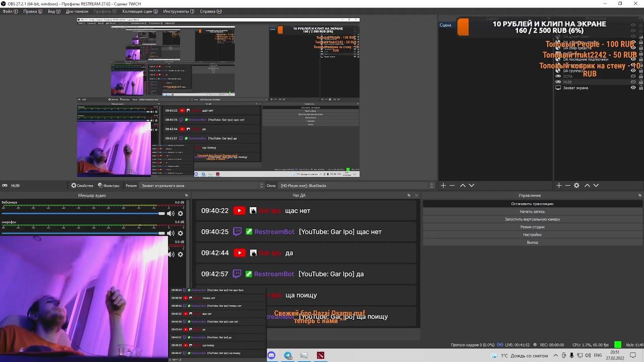Move source down in Sources panel
The height and width of the screenshot is (362, 644).
coord(596,186)
